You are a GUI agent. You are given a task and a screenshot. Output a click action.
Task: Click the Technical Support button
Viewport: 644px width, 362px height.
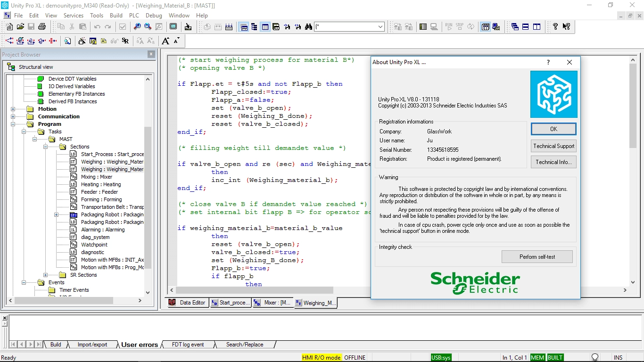coord(553,146)
